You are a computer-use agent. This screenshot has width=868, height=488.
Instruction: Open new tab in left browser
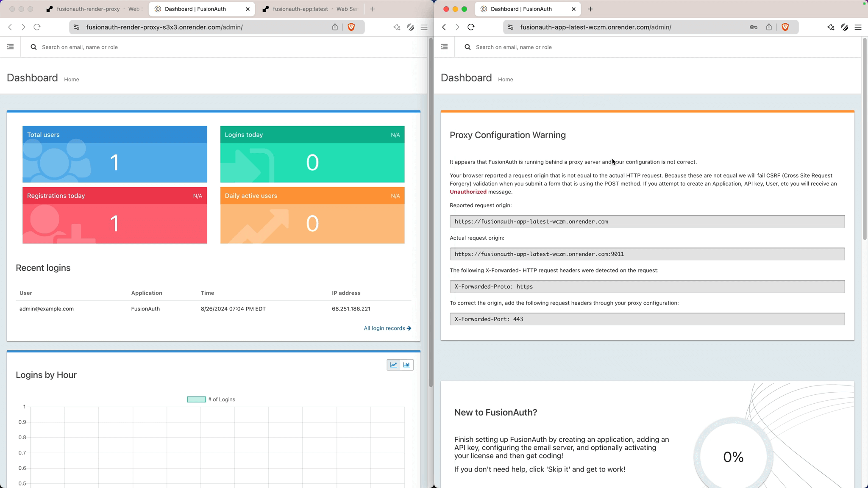pos(373,9)
